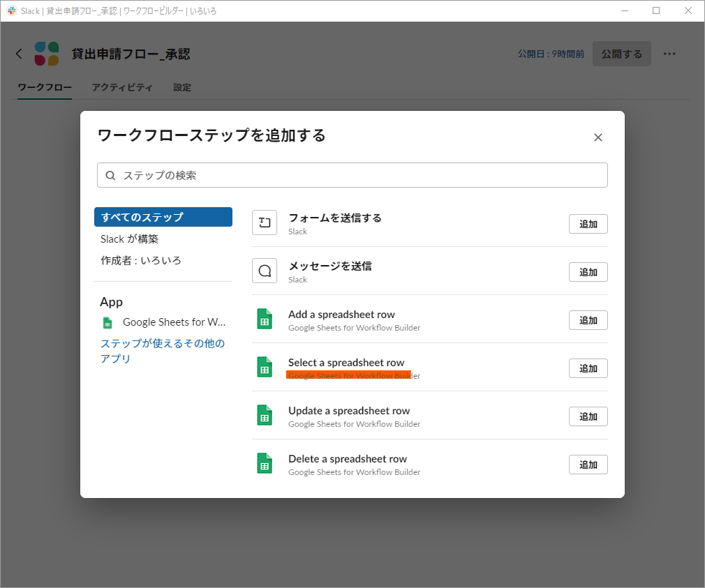
Task: Click the メッセージを送信 step title
Action: click(x=330, y=266)
